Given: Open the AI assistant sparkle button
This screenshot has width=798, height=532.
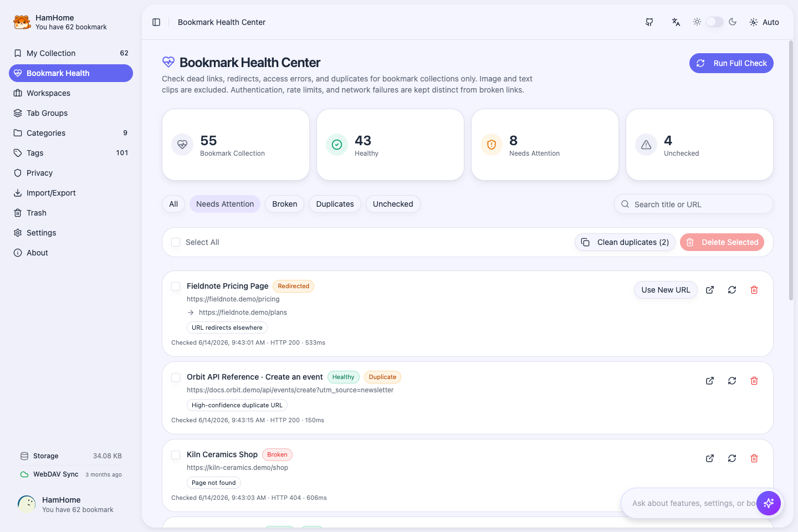Looking at the screenshot, I should click(x=769, y=503).
